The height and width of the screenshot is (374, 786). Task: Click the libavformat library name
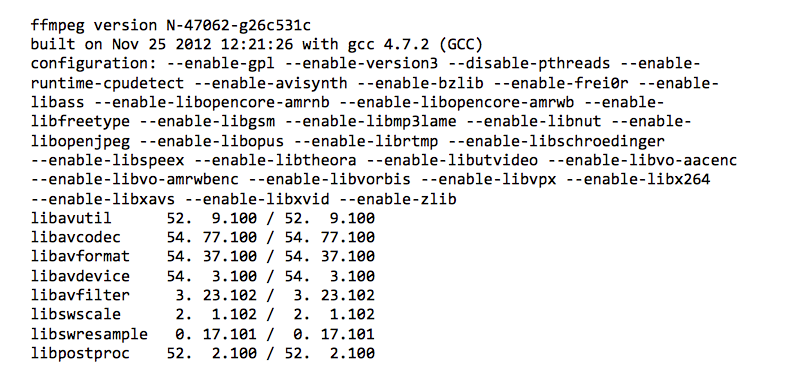click(x=80, y=256)
